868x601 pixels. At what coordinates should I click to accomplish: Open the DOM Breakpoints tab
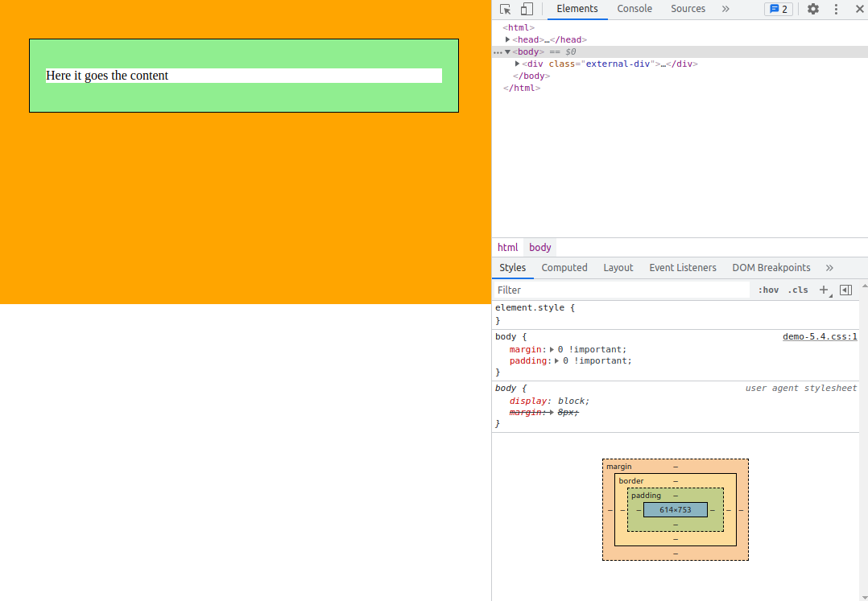[771, 268]
